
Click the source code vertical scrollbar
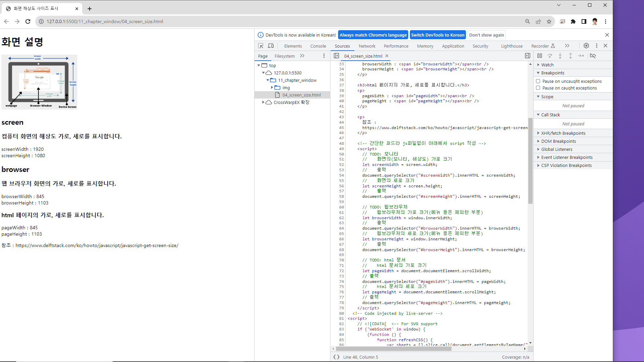pyautogui.click(x=530, y=161)
